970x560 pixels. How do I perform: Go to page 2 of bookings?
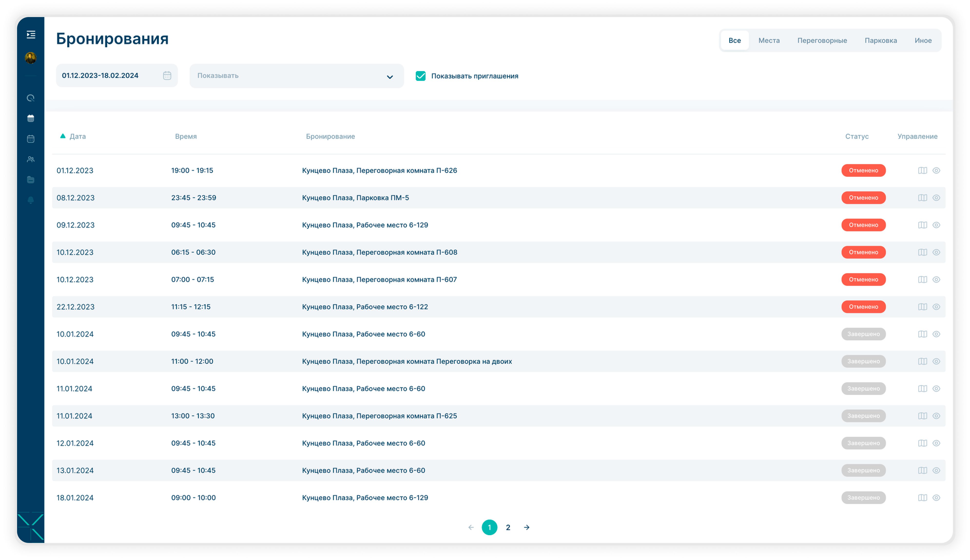coord(508,527)
